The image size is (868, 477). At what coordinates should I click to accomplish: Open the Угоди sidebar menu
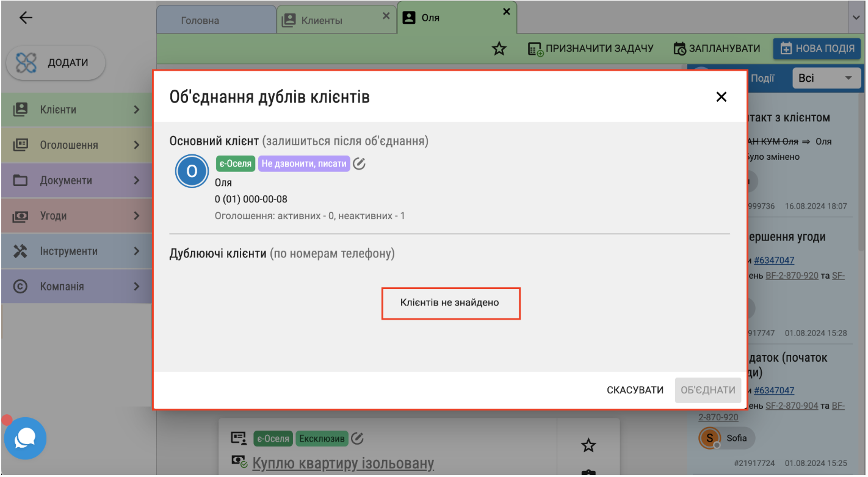76,216
